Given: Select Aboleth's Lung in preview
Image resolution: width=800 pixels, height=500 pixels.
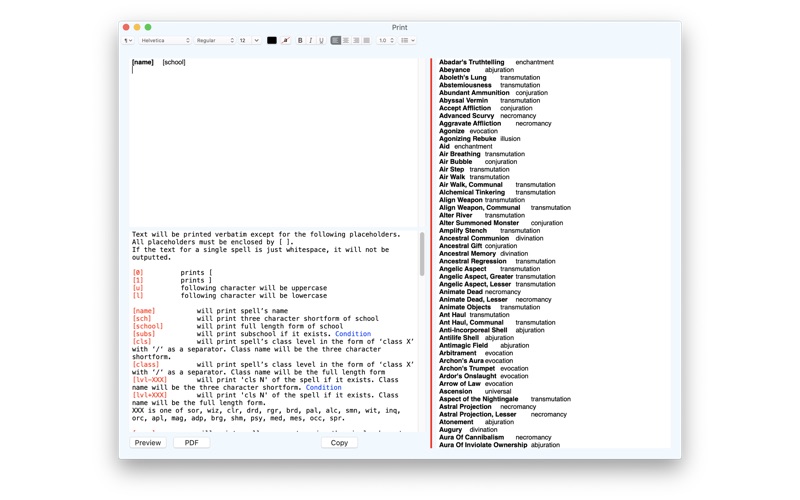Looking at the screenshot, I should coord(463,78).
